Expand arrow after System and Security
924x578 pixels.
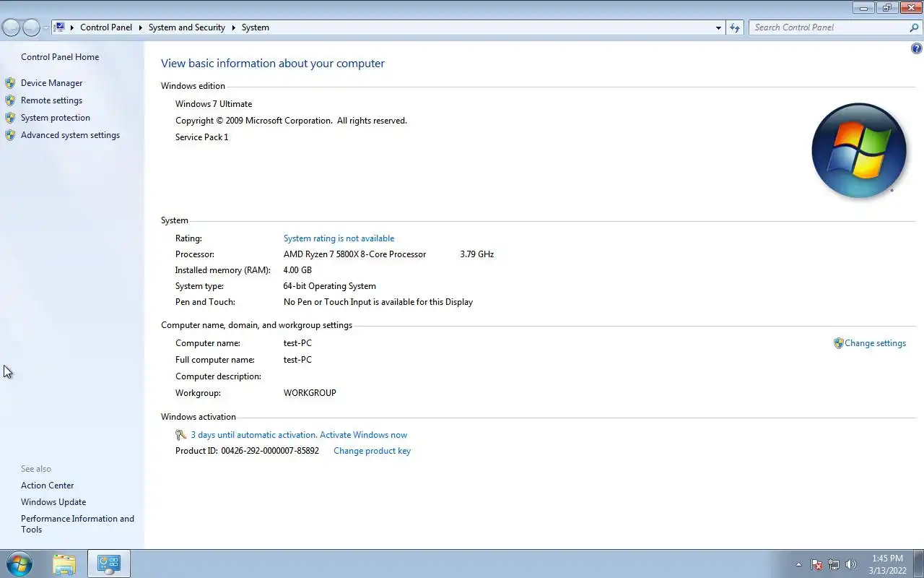[x=234, y=27]
